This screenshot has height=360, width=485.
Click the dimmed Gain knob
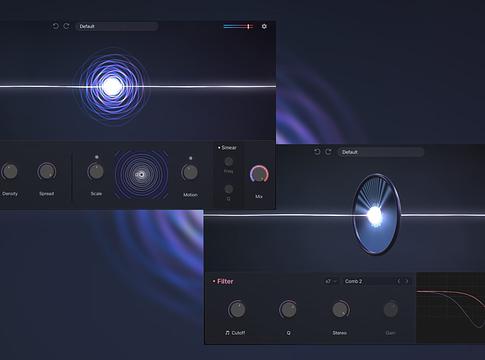tap(391, 309)
